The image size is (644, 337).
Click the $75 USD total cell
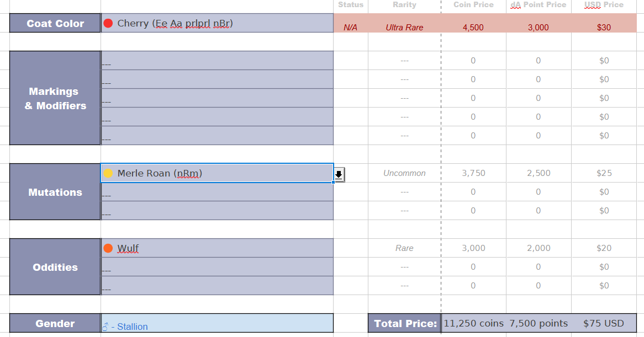pyautogui.click(x=603, y=323)
